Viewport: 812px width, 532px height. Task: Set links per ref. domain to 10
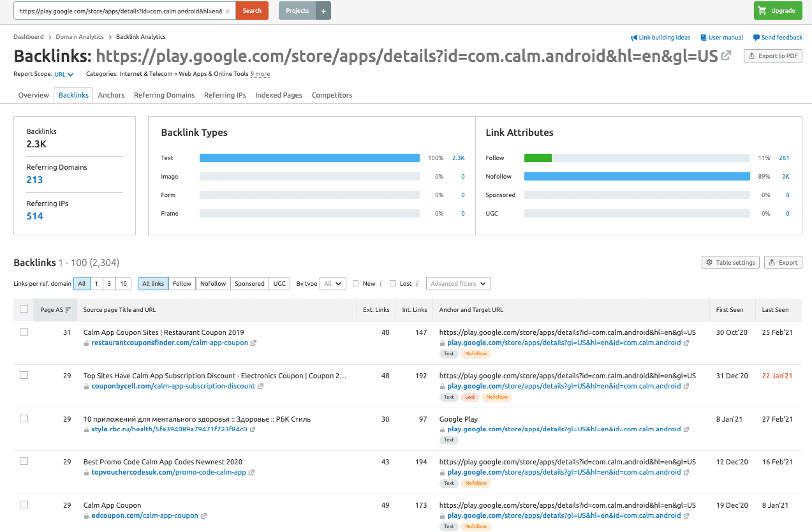(x=123, y=284)
